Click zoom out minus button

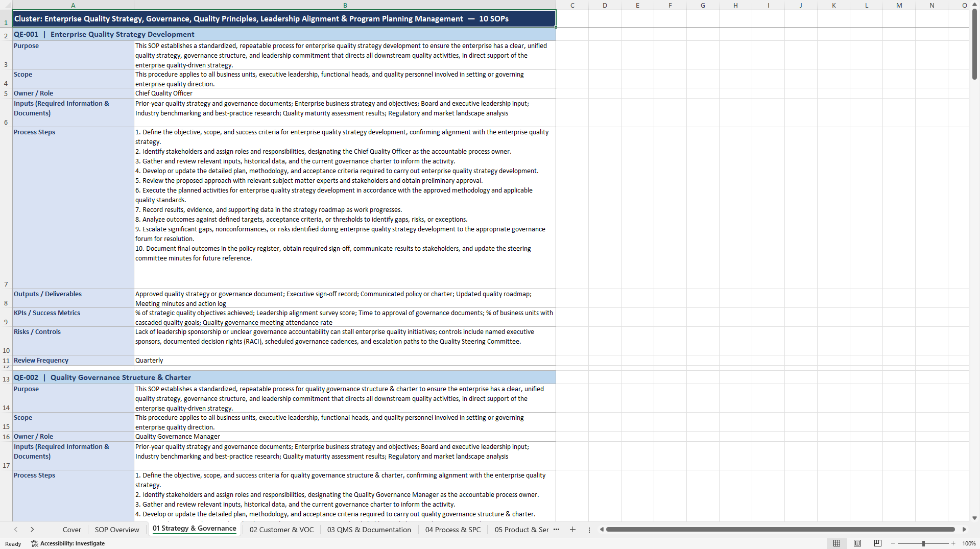coord(893,543)
